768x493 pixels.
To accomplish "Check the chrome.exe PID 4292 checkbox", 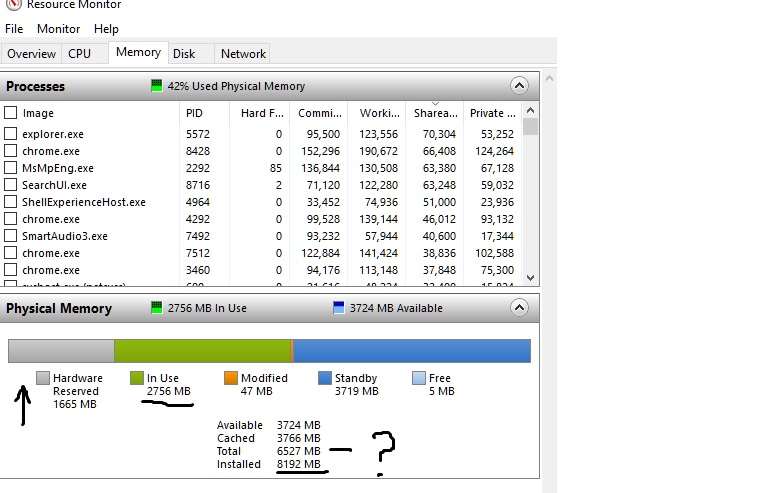I will pyautogui.click(x=10, y=219).
